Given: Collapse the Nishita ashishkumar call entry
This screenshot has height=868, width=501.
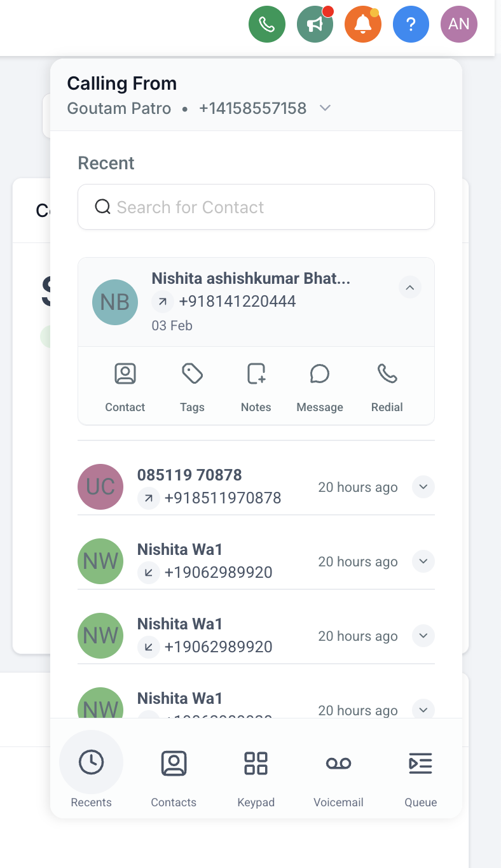Looking at the screenshot, I should [410, 288].
